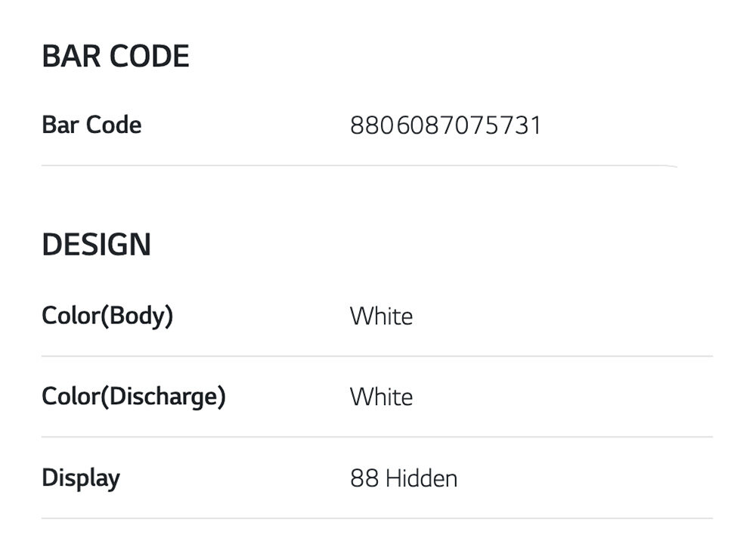Click the DESIGN section heading

coord(96,245)
